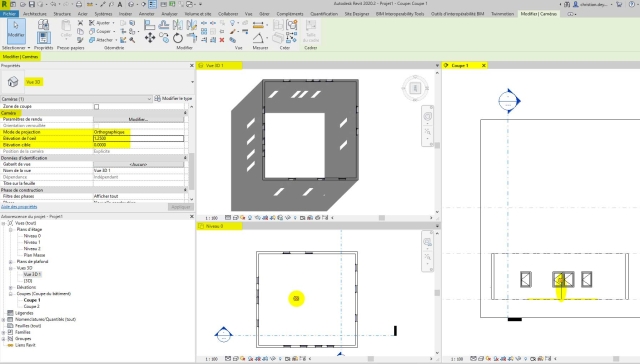Select {3D} view in project browser
Image resolution: width=640 pixels, height=364 pixels.
point(28,281)
